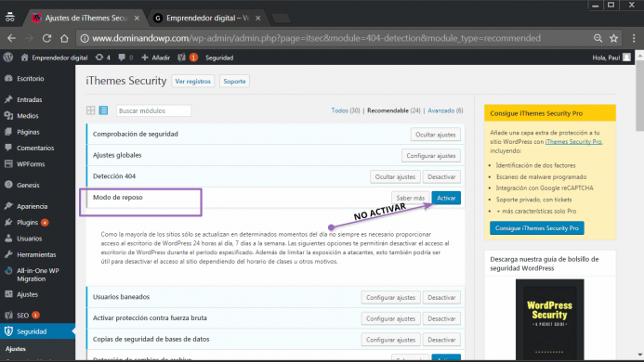This screenshot has height=362, width=644.
Task: Configure Usuarios baneados settings
Action: (x=390, y=298)
